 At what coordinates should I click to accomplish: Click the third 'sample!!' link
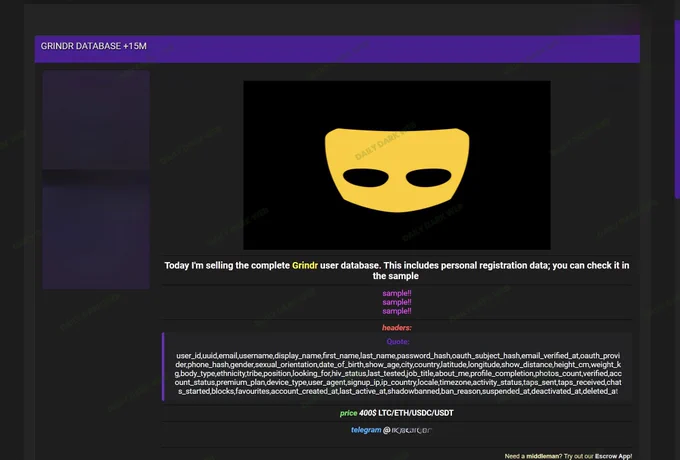coord(397,311)
